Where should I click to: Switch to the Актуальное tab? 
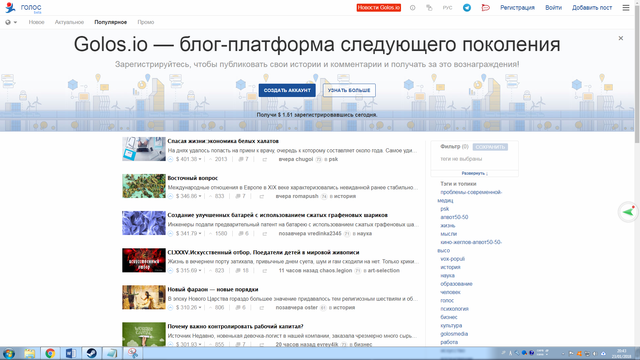point(69,22)
